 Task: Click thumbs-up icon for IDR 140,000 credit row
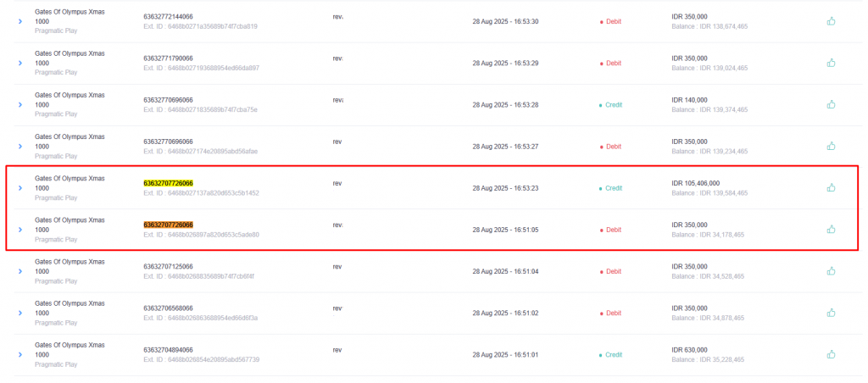[831, 104]
